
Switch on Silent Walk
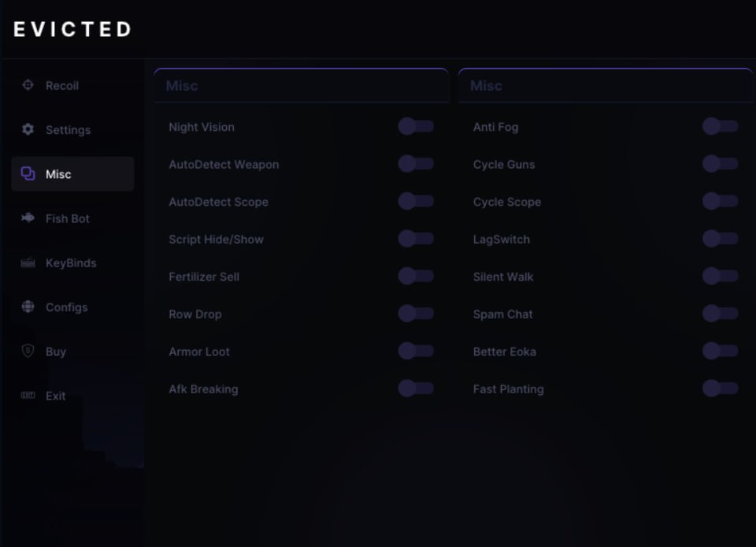[720, 277]
